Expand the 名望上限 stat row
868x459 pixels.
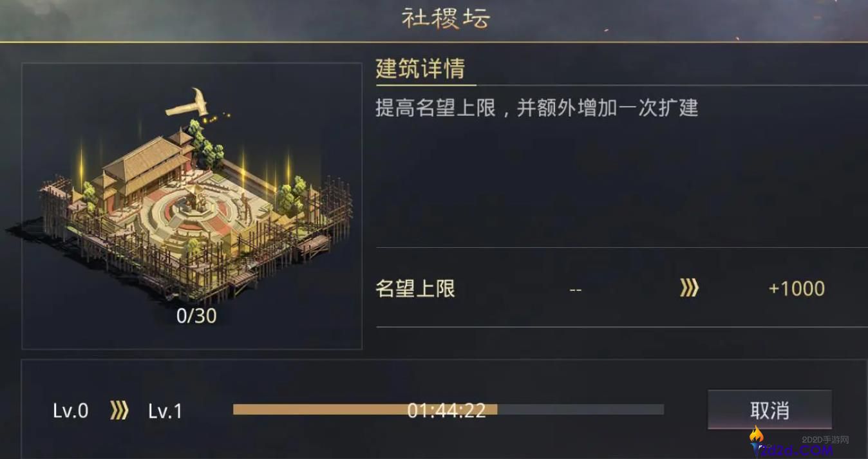point(414,290)
